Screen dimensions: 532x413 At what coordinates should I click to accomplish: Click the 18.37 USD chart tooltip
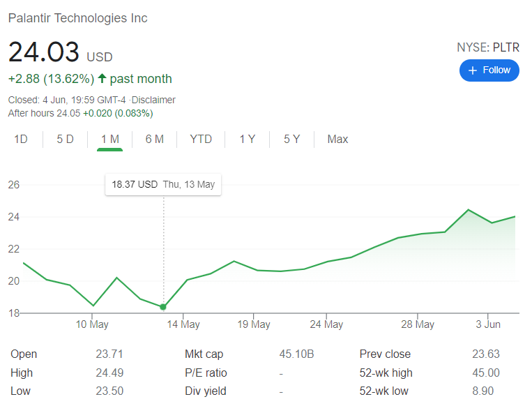[163, 184]
